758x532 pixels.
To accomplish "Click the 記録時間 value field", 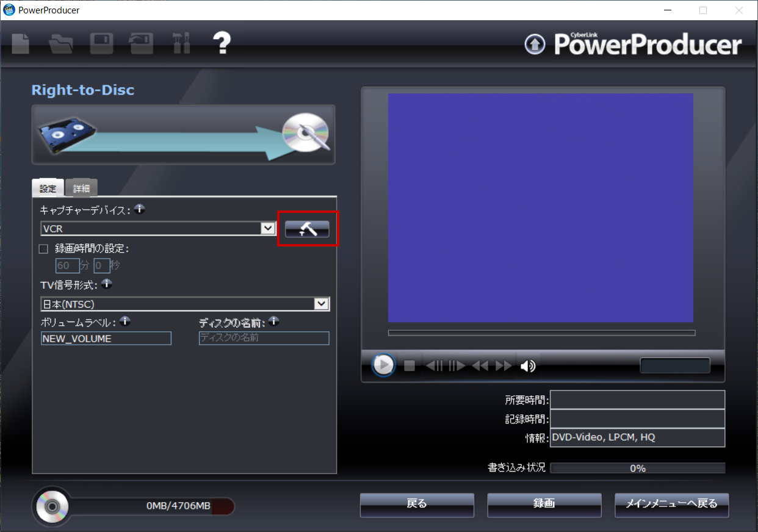I will point(638,419).
